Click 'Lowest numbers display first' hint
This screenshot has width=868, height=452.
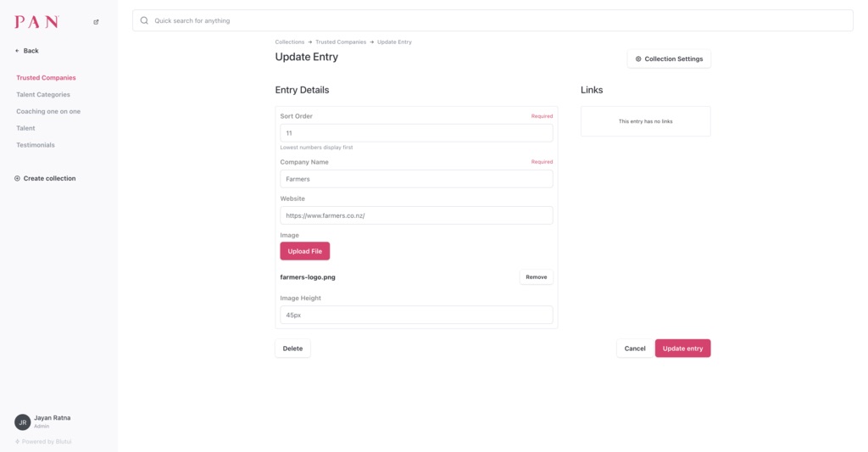(317, 148)
